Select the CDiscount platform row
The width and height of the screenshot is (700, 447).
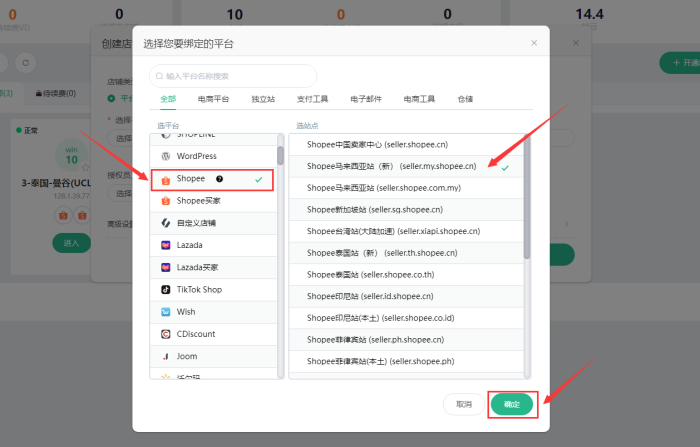pos(213,334)
